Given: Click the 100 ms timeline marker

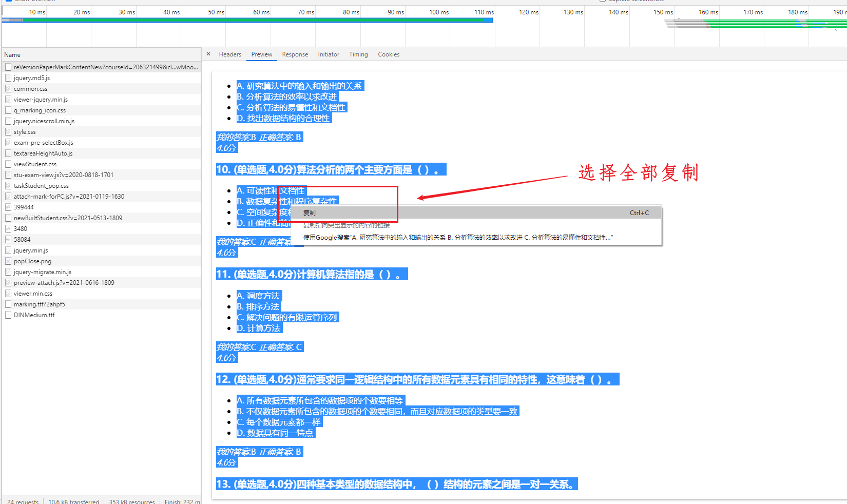Looking at the screenshot, I should coord(439,12).
